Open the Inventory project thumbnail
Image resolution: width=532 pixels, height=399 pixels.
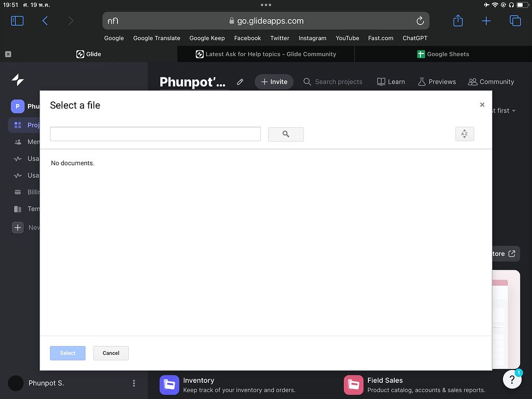point(169,384)
